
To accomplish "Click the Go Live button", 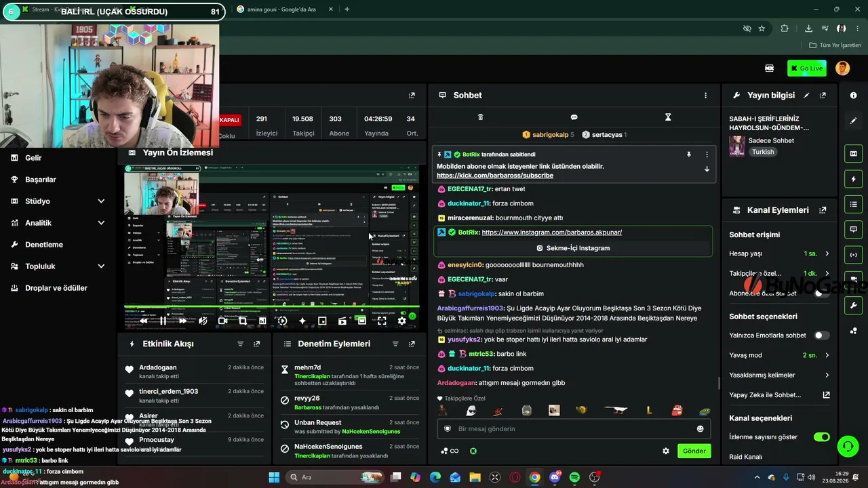I will pyautogui.click(x=806, y=68).
